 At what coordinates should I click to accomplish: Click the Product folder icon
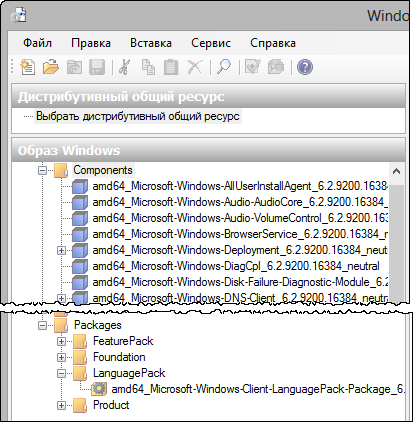(x=80, y=405)
